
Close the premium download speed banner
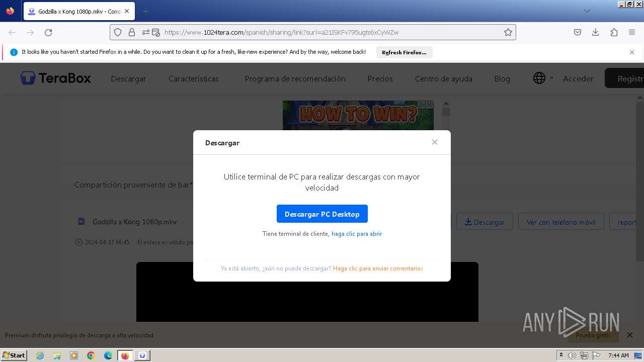coord(629,335)
